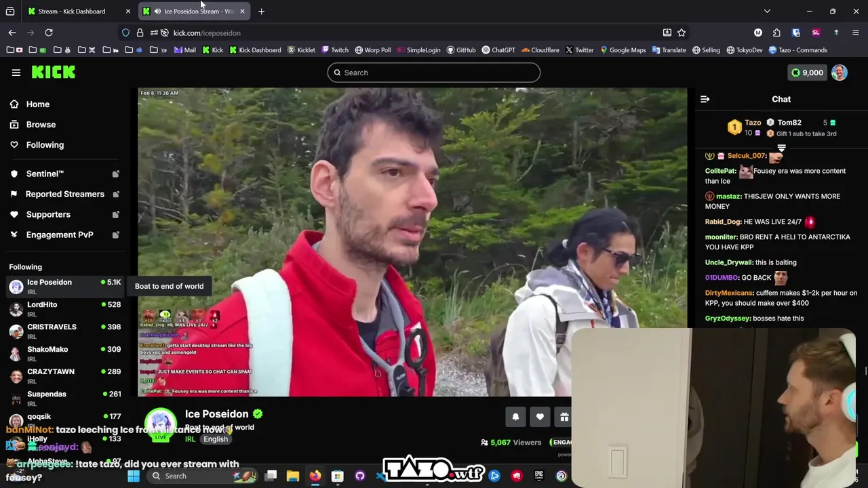Open the Google Maps bookmark

coord(623,50)
